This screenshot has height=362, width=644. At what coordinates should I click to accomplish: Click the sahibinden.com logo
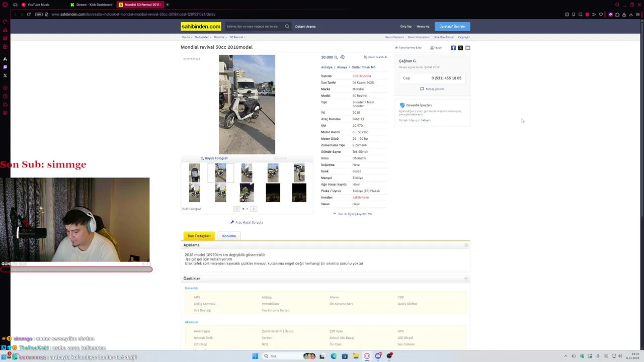[201, 26]
